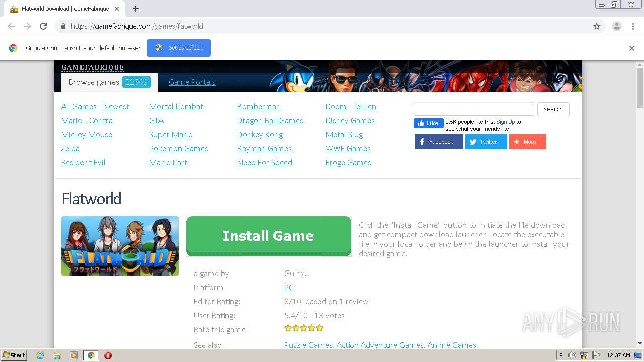644x362 pixels.
Task: Rate the game with the fifth star
Action: (319, 328)
